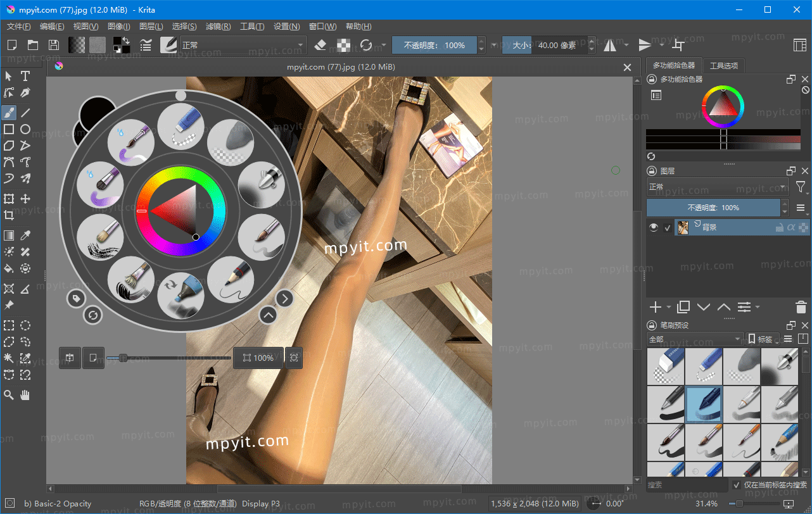Activate the Pan hand tool
The width and height of the screenshot is (812, 514).
pyautogui.click(x=25, y=395)
